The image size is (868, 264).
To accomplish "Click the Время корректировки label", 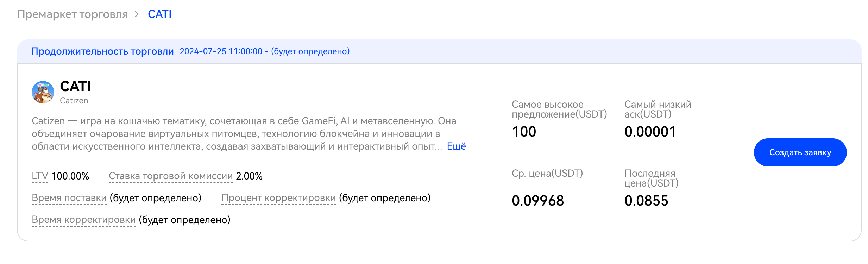I will 83,220.
